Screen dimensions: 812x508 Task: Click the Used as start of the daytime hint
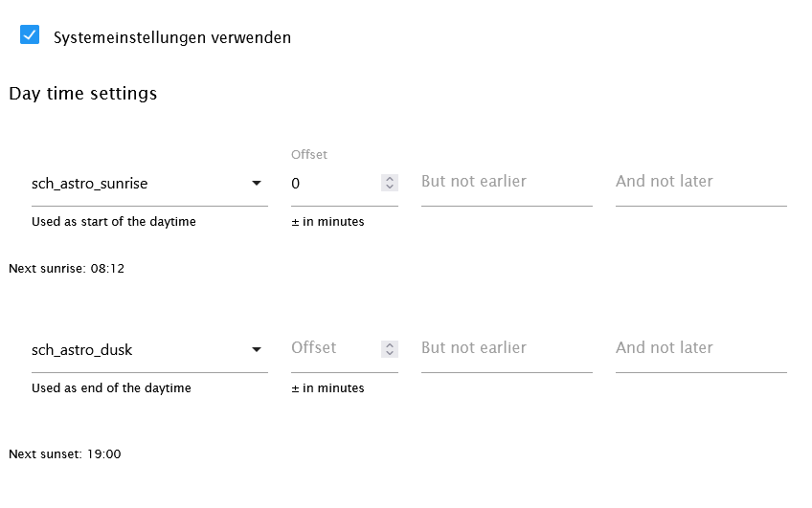coord(114,222)
